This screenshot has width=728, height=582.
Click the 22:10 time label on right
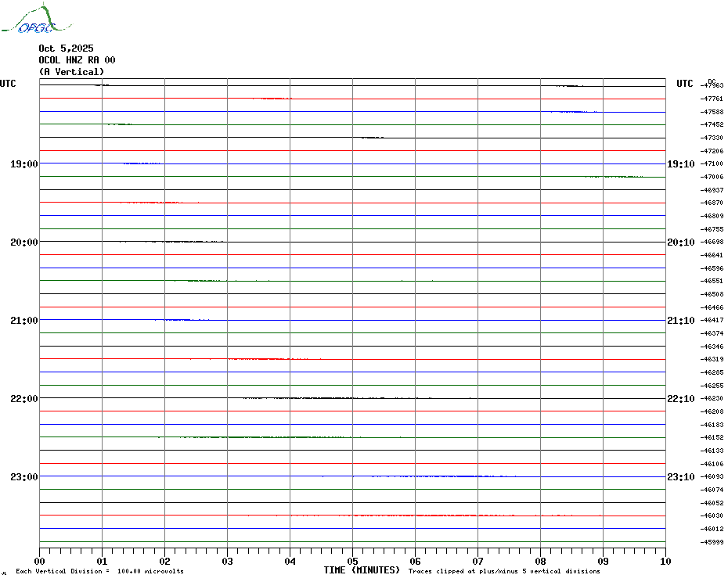(680, 399)
